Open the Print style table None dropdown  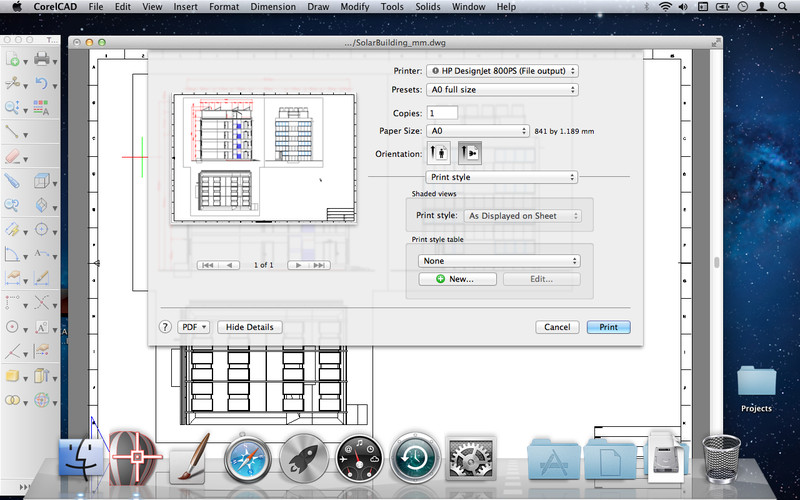coord(498,260)
